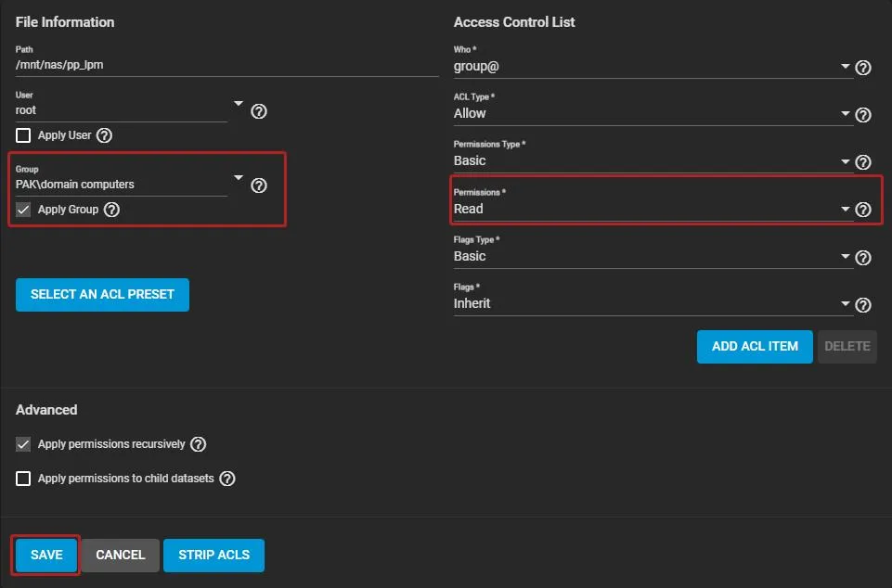Click help icon beside Group dropdown
The image size is (892, 588).
[x=260, y=185]
